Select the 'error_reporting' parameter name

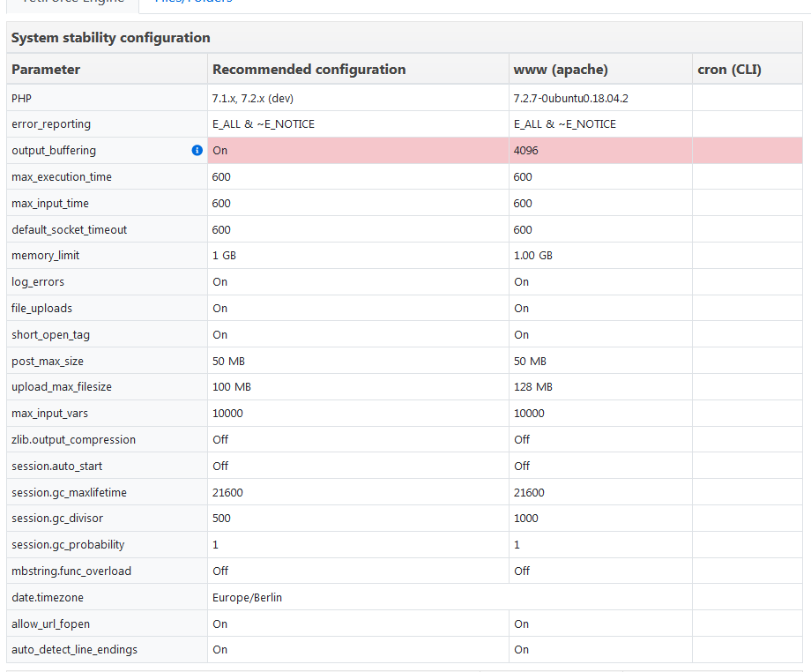click(51, 124)
